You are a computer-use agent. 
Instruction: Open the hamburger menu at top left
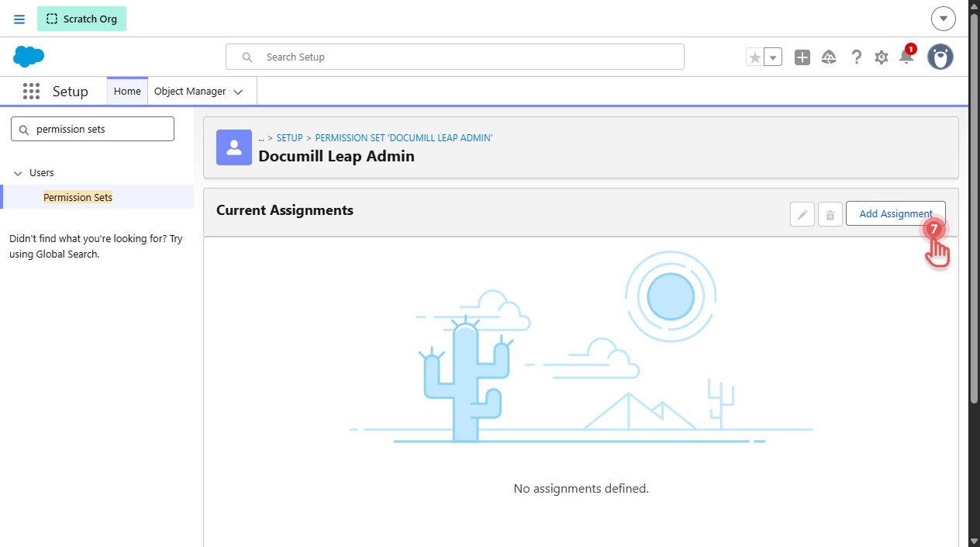tap(19, 19)
